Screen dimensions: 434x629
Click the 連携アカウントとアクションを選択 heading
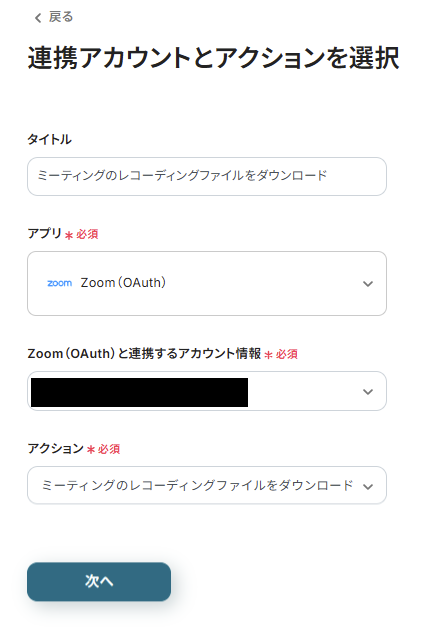tap(213, 58)
